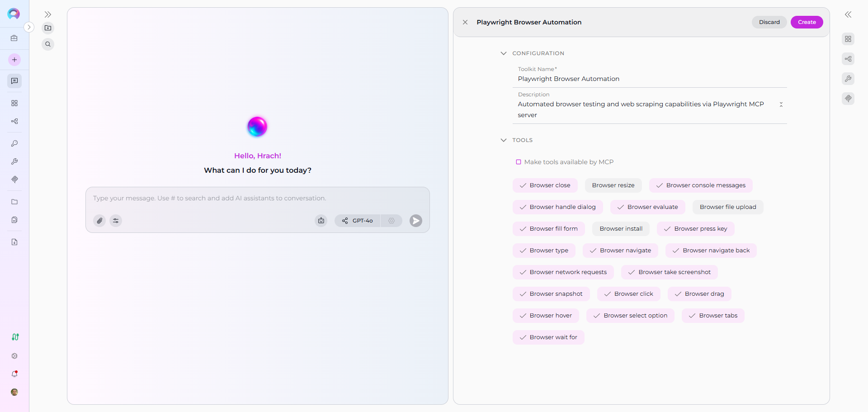
Task: Close the Playwright Browser Automation panel
Action: point(465,22)
